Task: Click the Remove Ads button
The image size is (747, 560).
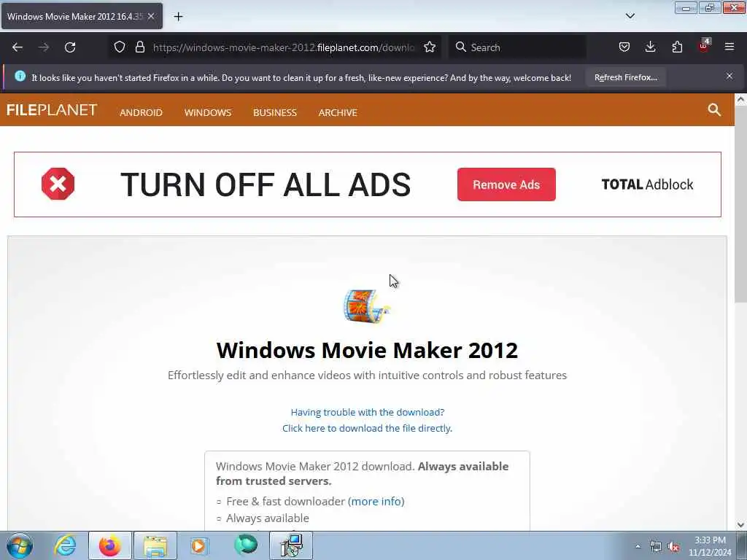Action: (506, 184)
